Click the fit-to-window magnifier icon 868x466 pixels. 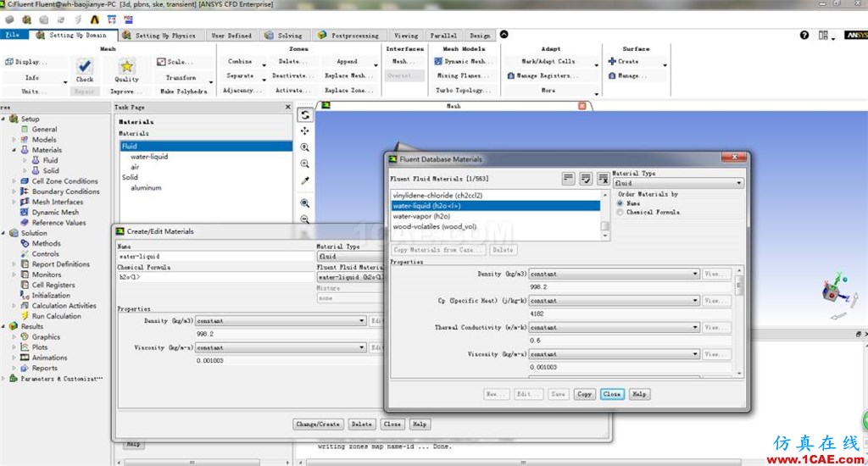(305, 203)
